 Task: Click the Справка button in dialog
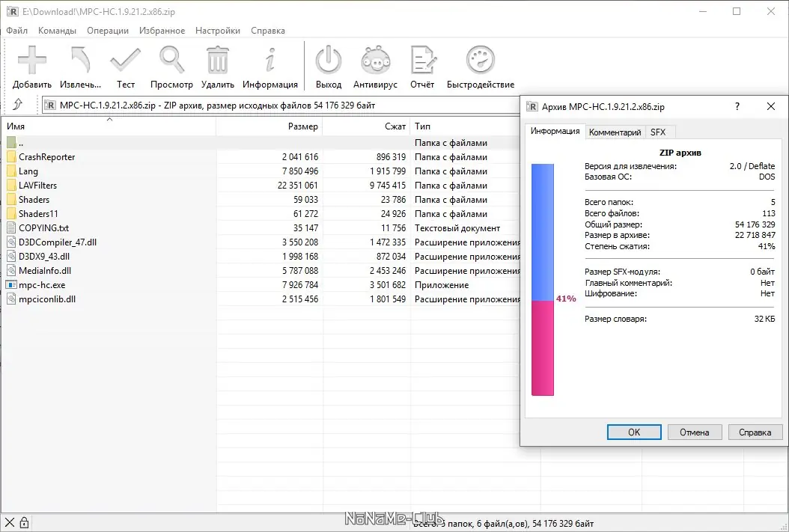(755, 432)
